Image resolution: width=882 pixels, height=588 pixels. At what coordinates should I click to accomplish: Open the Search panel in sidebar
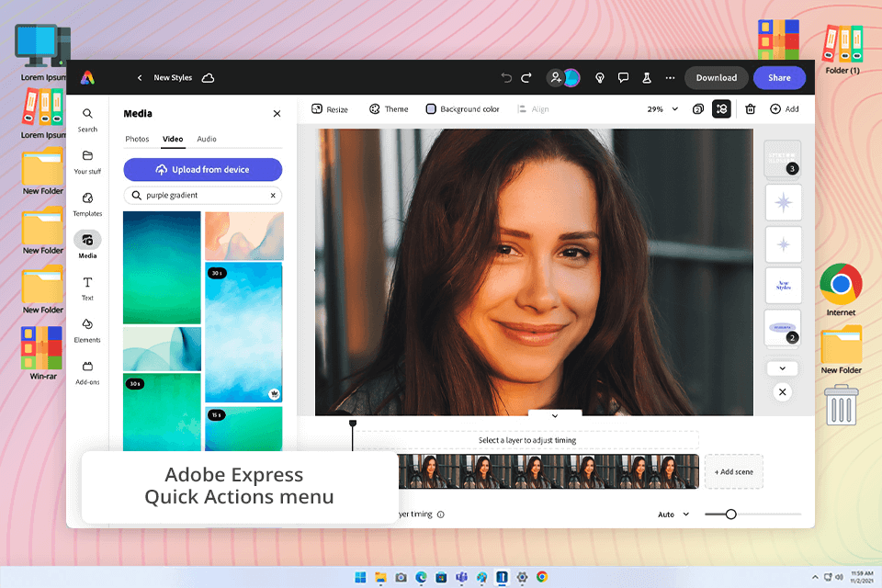pyautogui.click(x=87, y=119)
